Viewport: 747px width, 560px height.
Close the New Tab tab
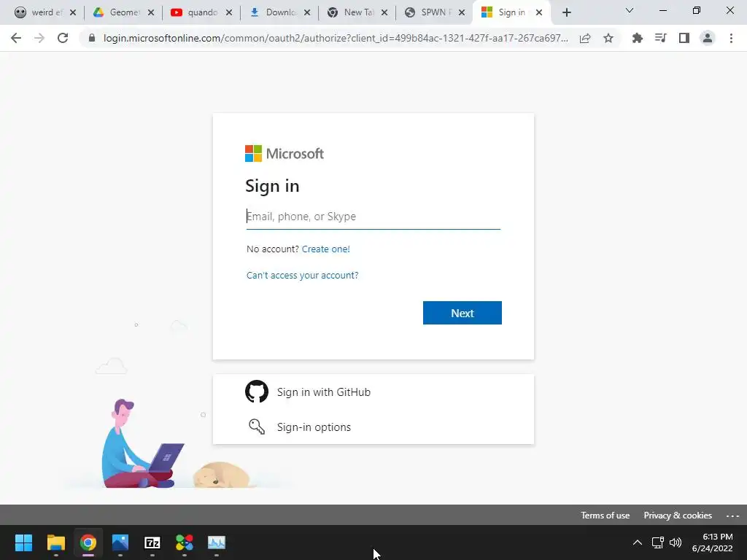click(384, 12)
